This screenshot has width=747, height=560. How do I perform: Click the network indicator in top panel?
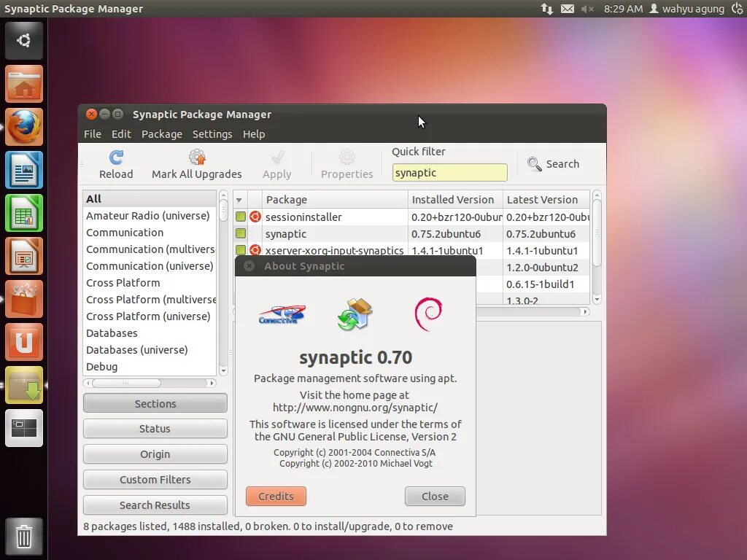(547, 9)
